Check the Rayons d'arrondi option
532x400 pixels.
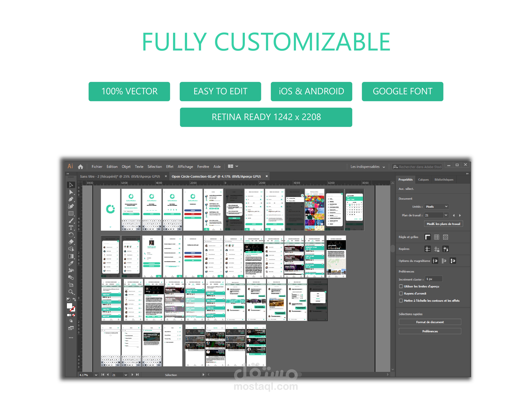[401, 293]
